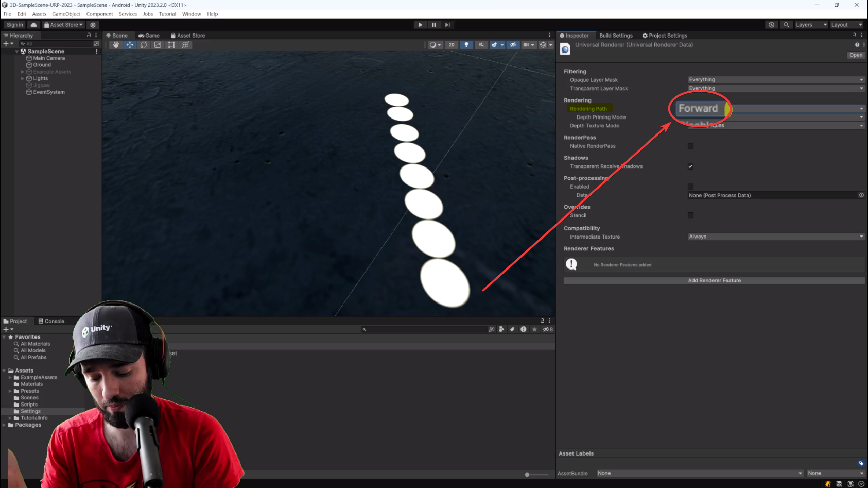Expand the Lights object in the Hierarchy
The width and height of the screenshot is (868, 488).
[22, 78]
